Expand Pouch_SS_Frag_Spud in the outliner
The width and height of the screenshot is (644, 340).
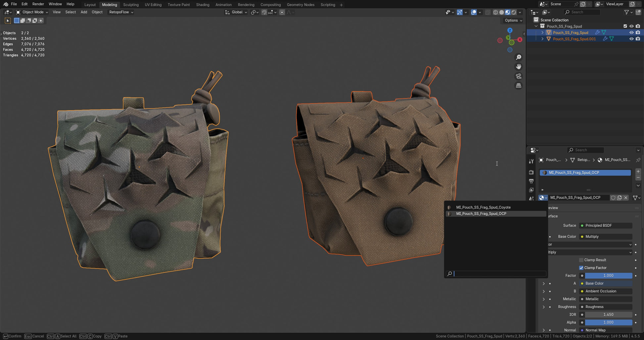point(542,32)
